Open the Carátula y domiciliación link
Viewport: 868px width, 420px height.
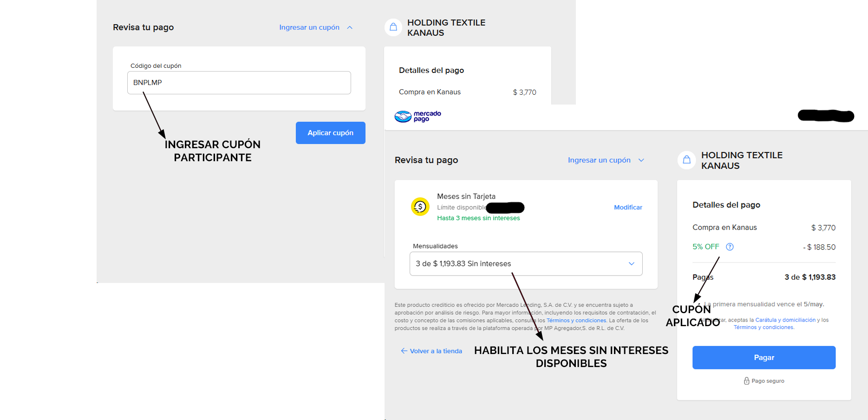785,320
